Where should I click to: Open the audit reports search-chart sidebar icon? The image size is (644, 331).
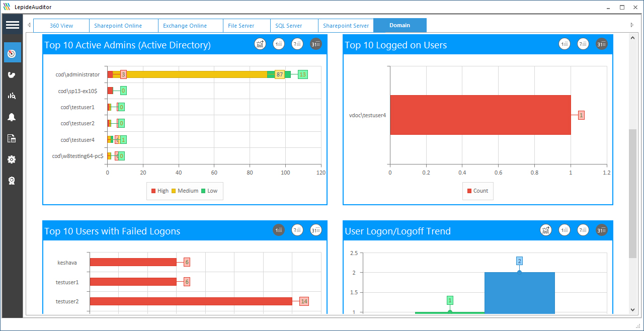pos(12,96)
